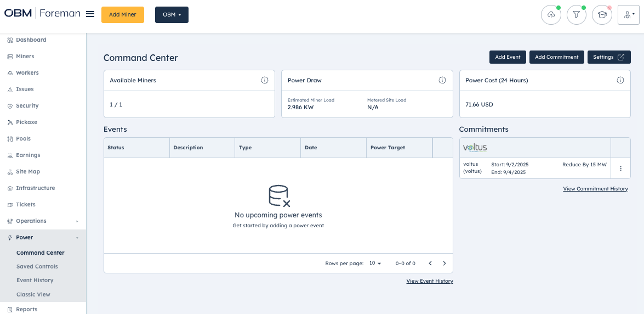Click the Reduce By 15 MW text

tap(584, 165)
